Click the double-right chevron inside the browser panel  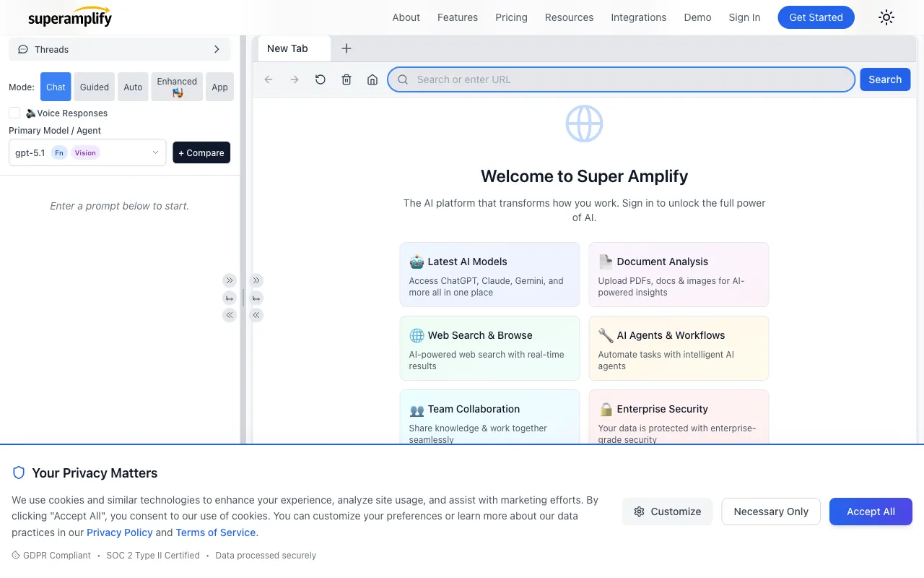pyautogui.click(x=256, y=280)
